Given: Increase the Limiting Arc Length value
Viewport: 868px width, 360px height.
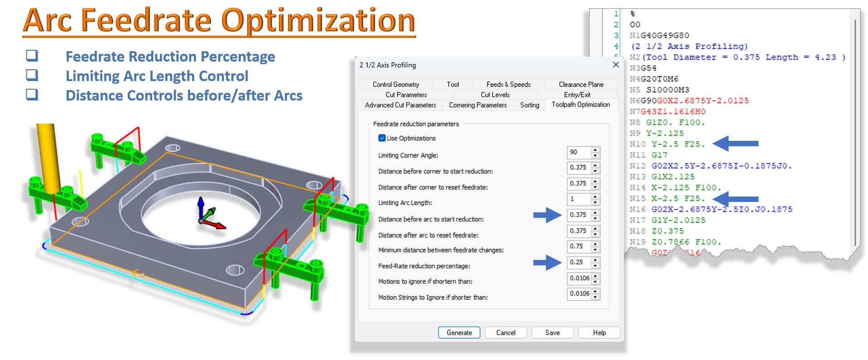Looking at the screenshot, I should (x=595, y=197).
